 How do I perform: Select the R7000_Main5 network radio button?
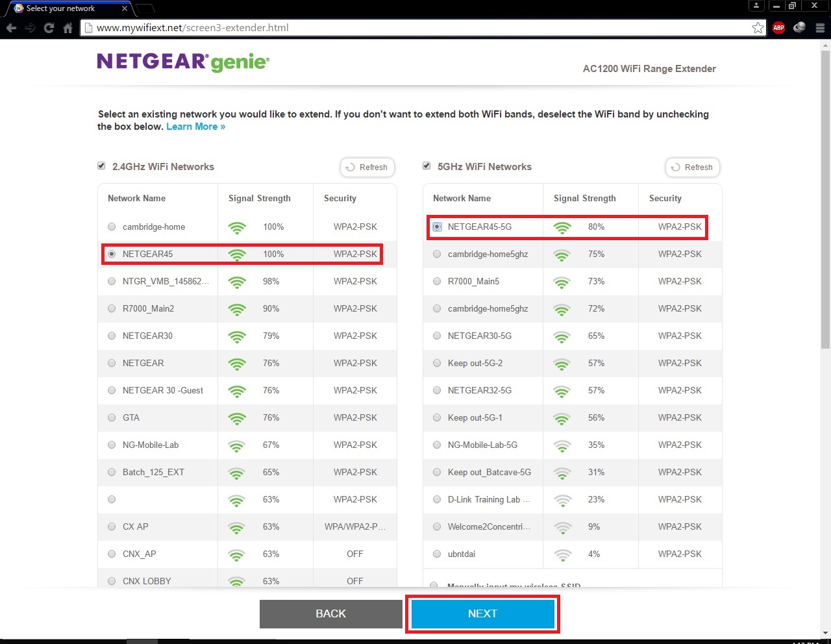click(437, 281)
